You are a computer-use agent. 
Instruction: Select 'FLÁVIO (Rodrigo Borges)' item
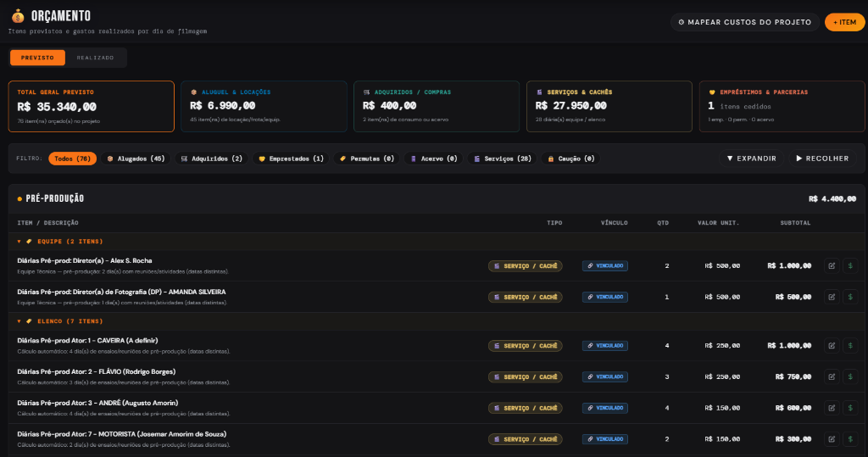[97, 371]
